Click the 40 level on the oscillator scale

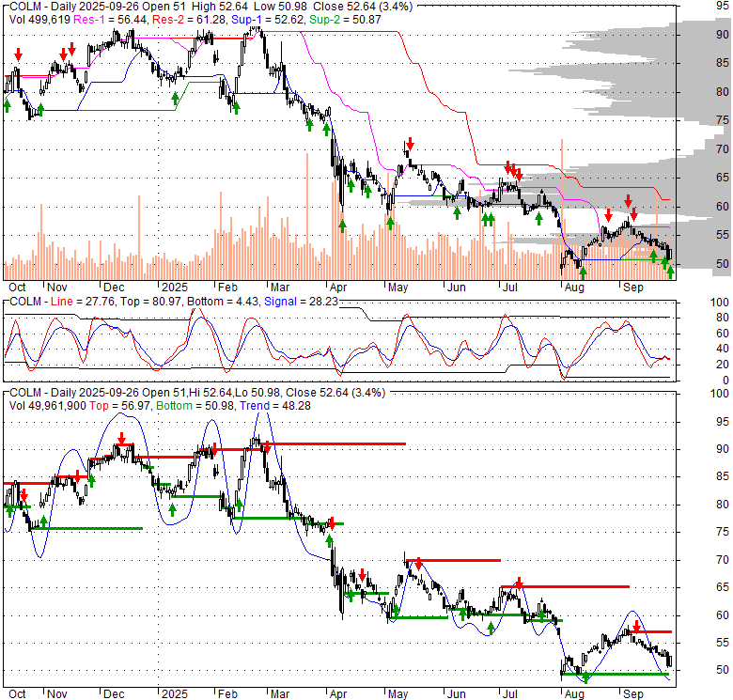[x=723, y=349]
